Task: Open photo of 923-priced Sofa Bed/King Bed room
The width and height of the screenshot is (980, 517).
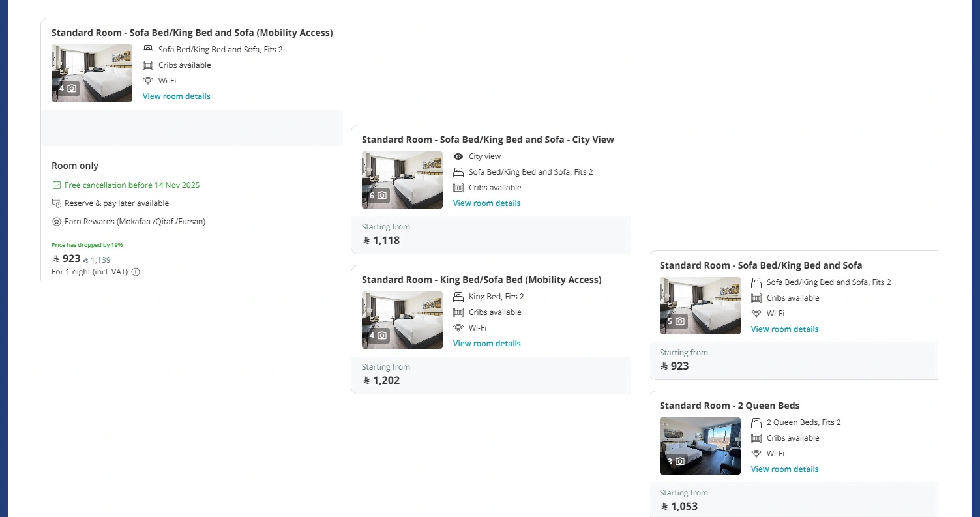Action: point(700,305)
